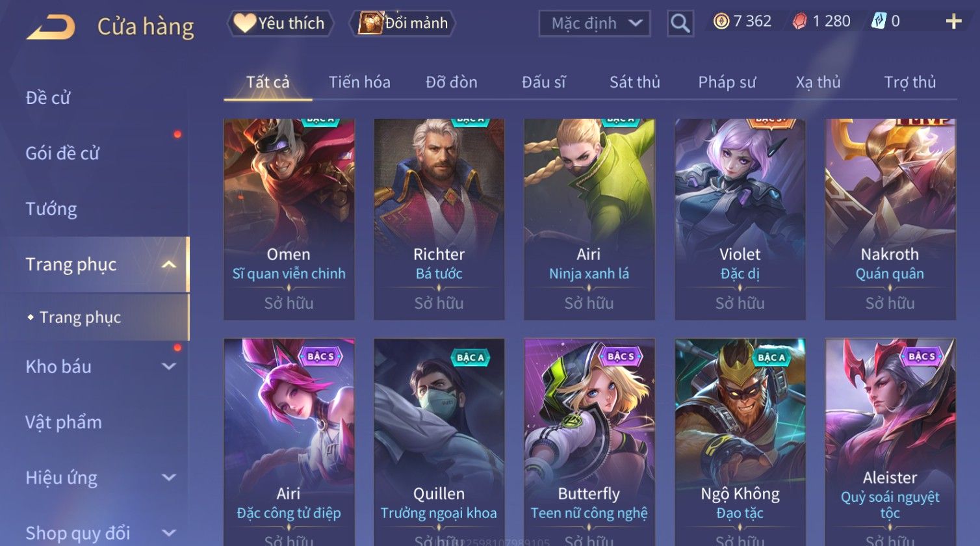Click the blue voucher currency icon

click(878, 21)
